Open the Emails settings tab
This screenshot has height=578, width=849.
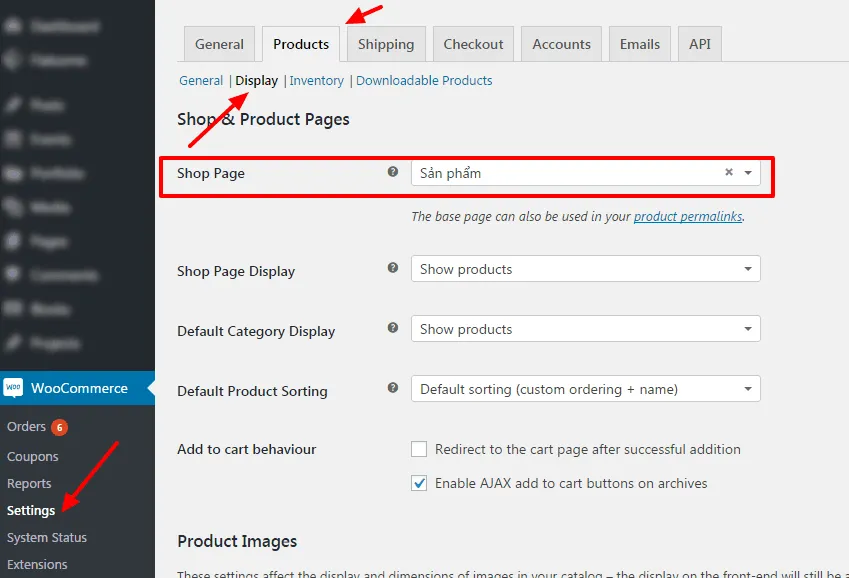[x=639, y=44]
